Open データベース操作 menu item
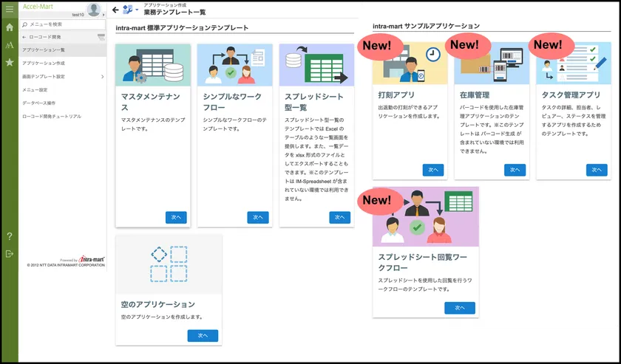The width and height of the screenshot is (621, 364). click(x=63, y=103)
